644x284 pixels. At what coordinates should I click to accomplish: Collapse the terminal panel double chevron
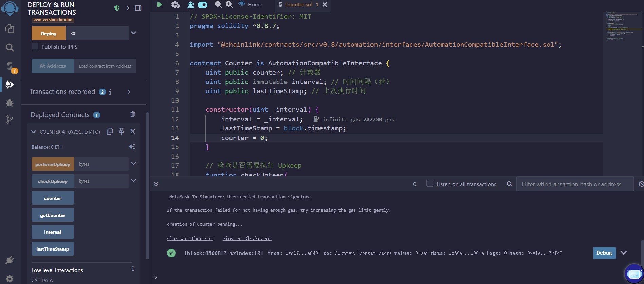(156, 184)
